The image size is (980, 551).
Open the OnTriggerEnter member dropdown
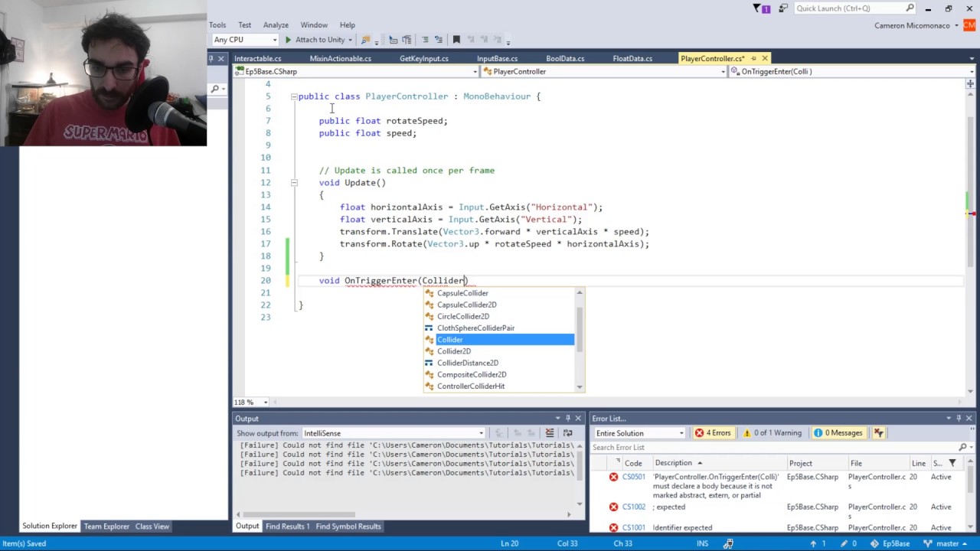(851, 71)
